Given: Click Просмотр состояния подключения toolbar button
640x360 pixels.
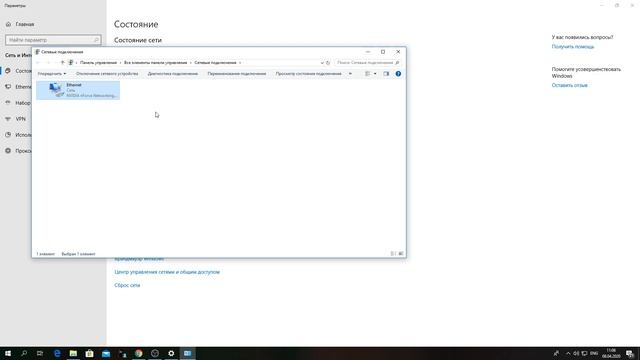Looking at the screenshot, I should coord(308,74).
